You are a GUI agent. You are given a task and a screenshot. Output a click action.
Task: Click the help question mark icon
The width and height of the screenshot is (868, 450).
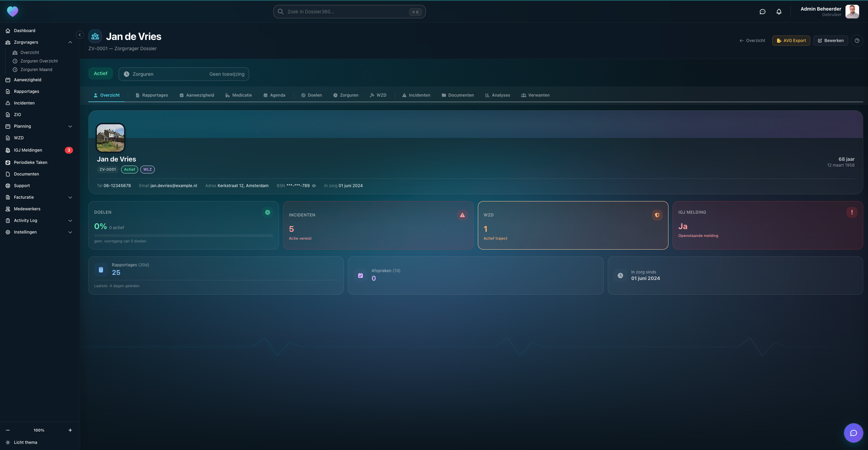(857, 41)
